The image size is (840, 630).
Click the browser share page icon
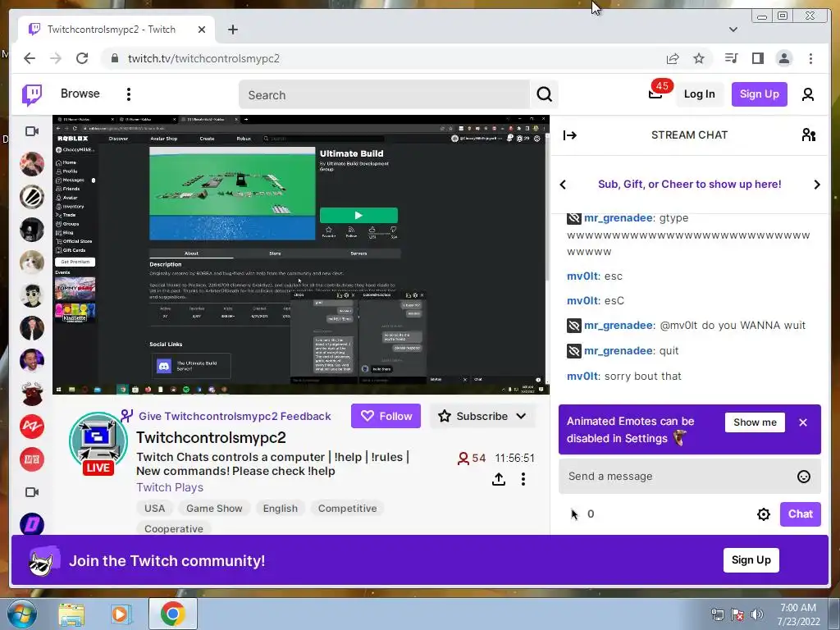click(x=673, y=58)
